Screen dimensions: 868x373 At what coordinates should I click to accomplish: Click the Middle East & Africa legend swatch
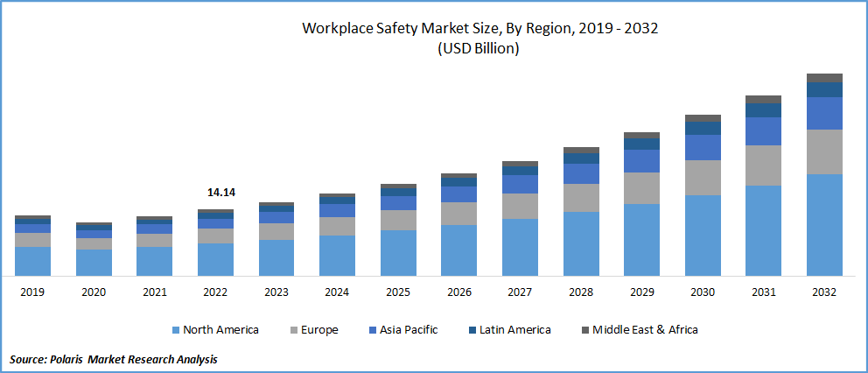(x=584, y=330)
